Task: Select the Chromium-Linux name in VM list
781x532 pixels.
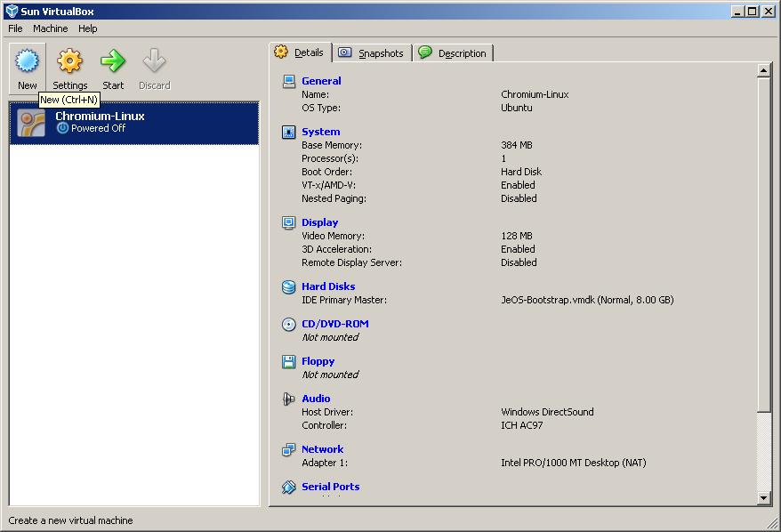Action: 100,116
